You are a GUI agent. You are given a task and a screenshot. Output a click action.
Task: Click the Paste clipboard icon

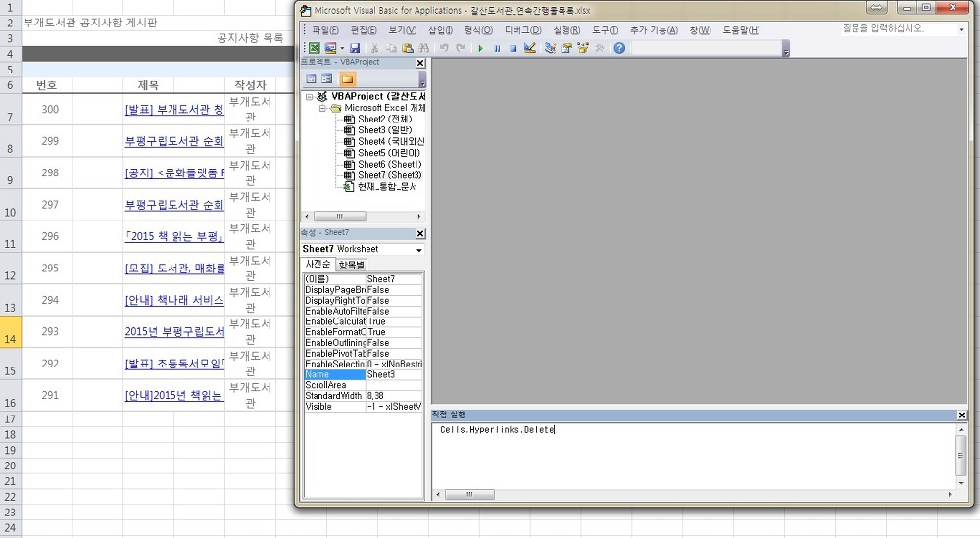pos(407,48)
